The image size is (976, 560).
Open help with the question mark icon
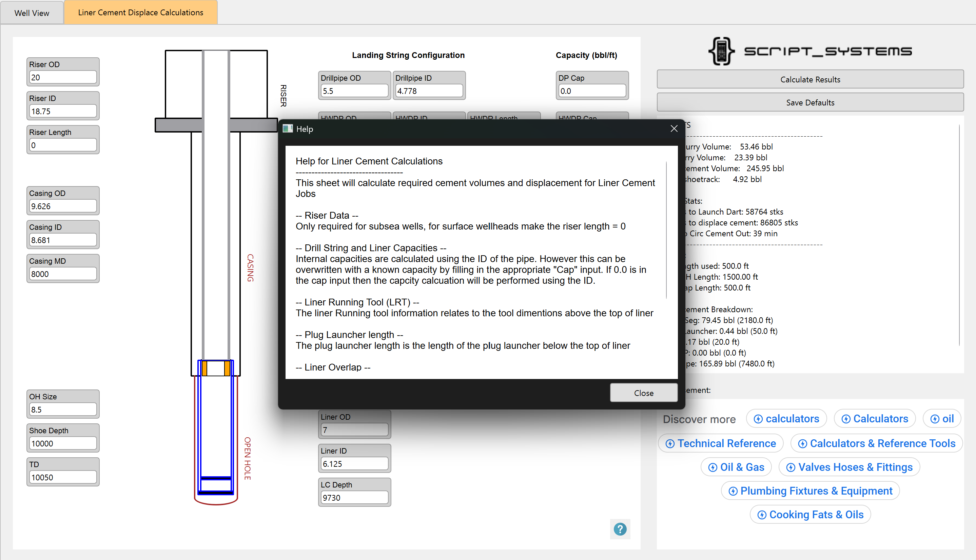(620, 529)
